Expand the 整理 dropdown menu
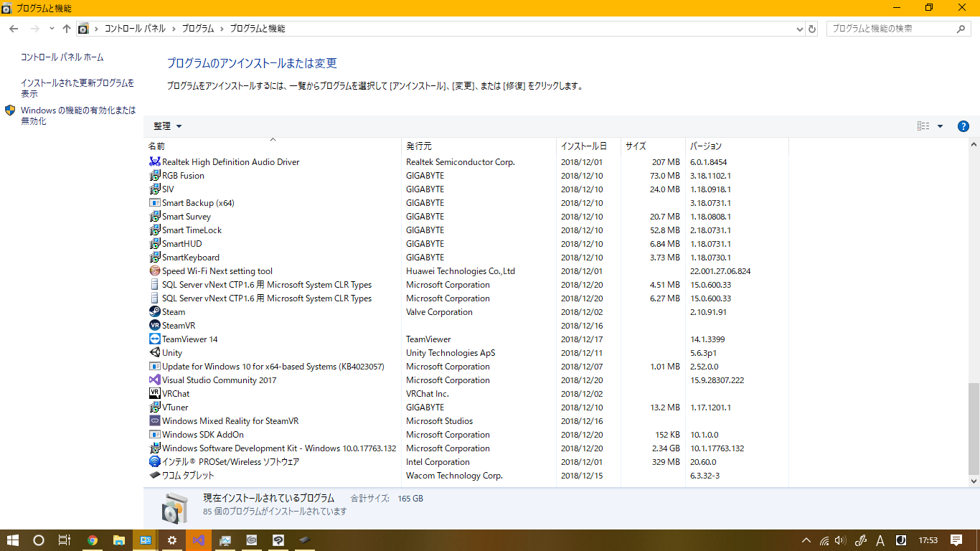This screenshot has width=980, height=551. point(168,126)
